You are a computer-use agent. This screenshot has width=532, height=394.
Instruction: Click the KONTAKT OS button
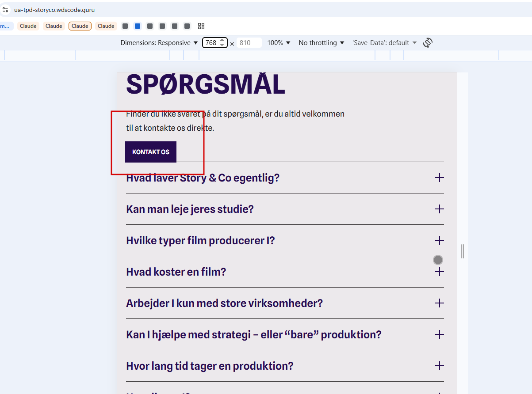[151, 152]
